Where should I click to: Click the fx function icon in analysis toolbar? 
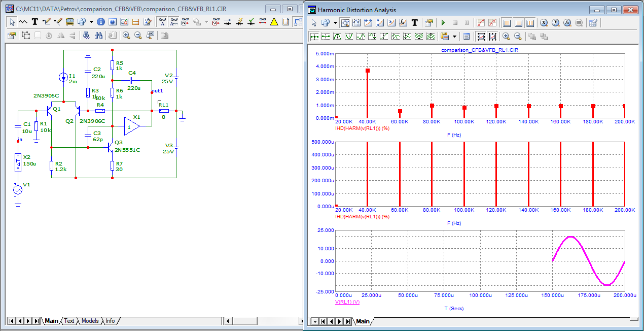(x=403, y=23)
